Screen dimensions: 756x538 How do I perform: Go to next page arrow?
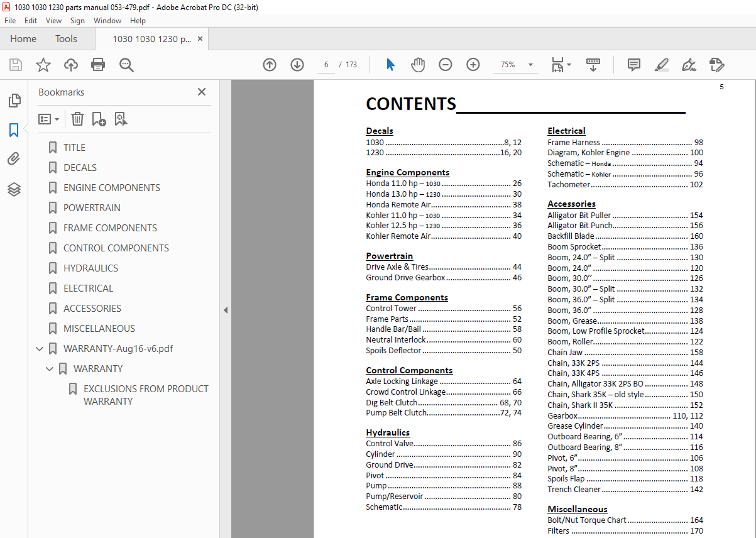pyautogui.click(x=297, y=65)
